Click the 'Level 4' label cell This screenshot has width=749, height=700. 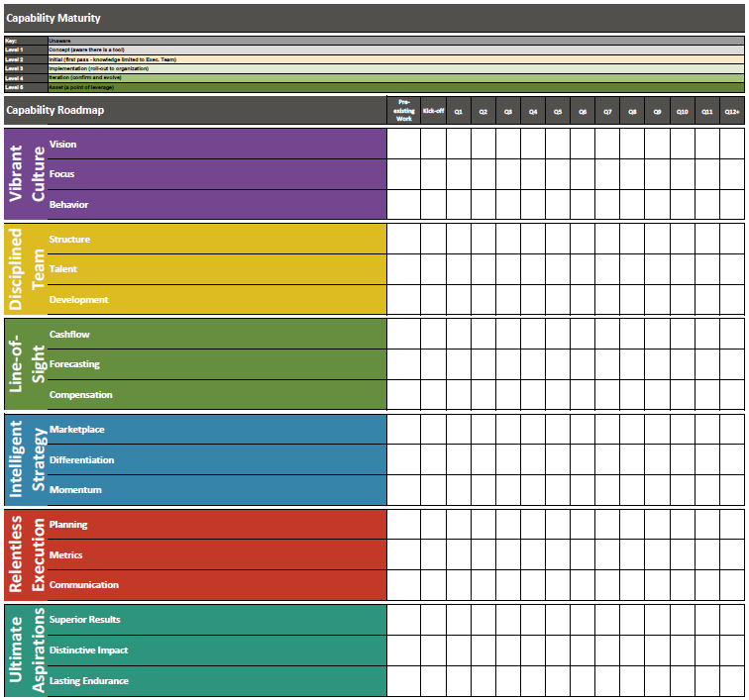[26, 78]
